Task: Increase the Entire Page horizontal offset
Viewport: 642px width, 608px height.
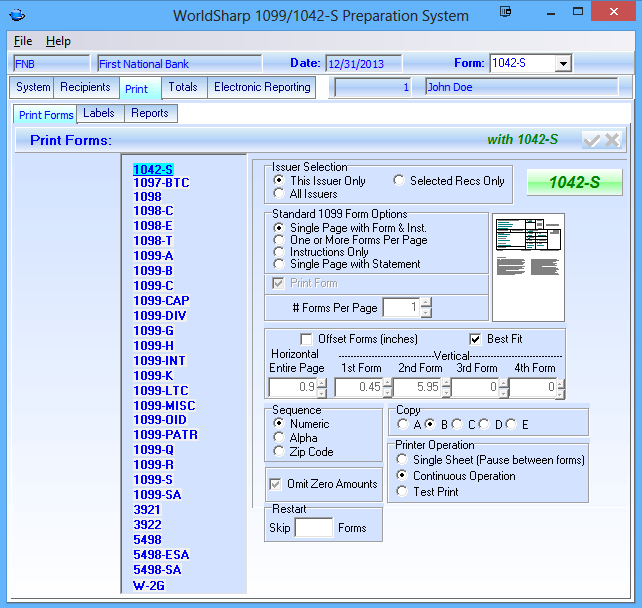Action: click(x=321, y=384)
